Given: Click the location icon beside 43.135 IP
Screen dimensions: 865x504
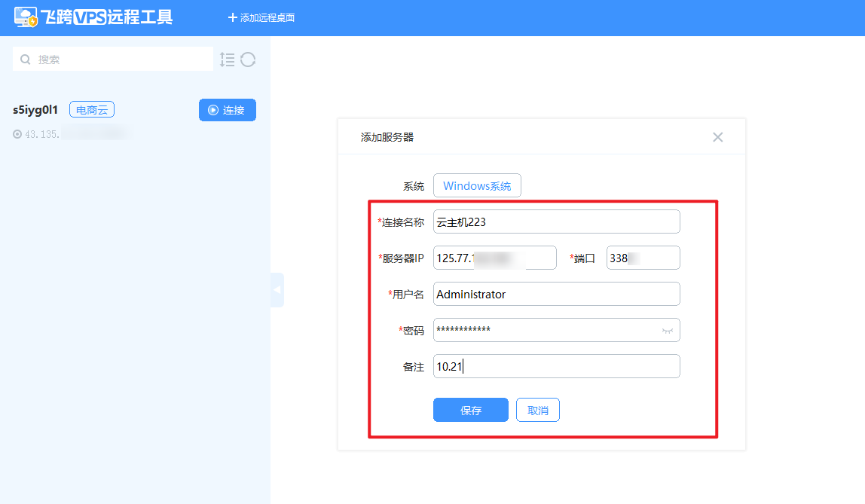Looking at the screenshot, I should click(17, 134).
